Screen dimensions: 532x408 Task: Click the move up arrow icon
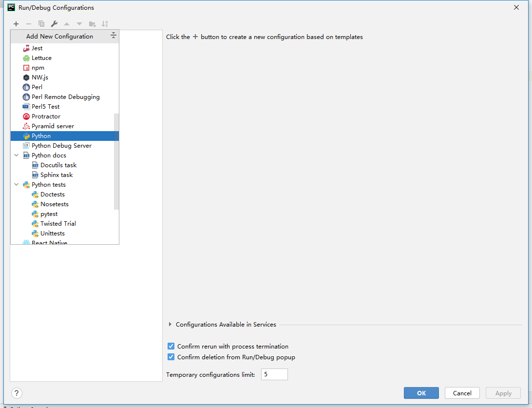click(67, 24)
